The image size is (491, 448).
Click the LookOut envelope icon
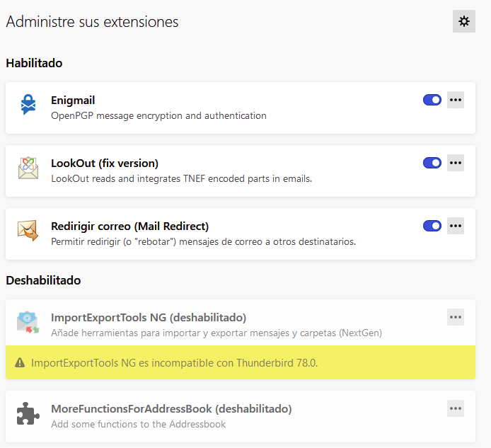(x=28, y=168)
